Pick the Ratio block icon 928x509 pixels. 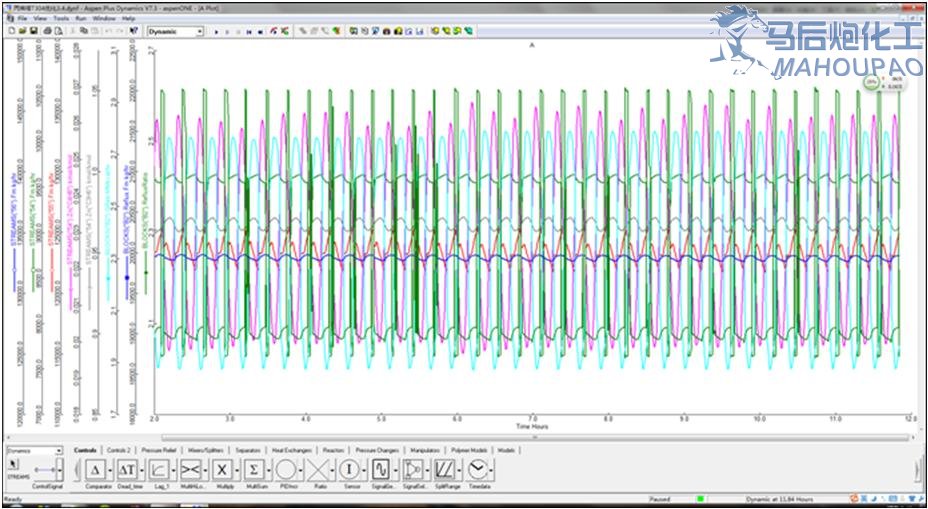[318, 469]
